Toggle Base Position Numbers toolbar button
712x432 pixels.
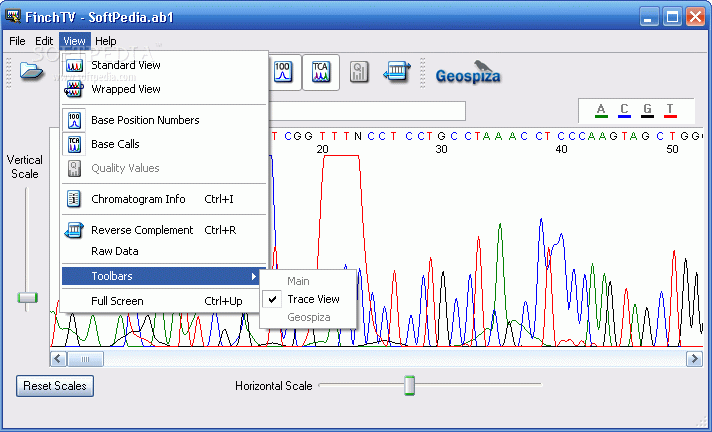[x=283, y=72]
